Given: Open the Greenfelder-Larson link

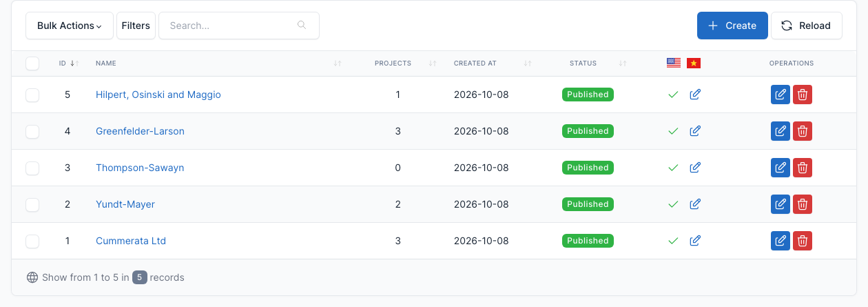Looking at the screenshot, I should (x=140, y=131).
